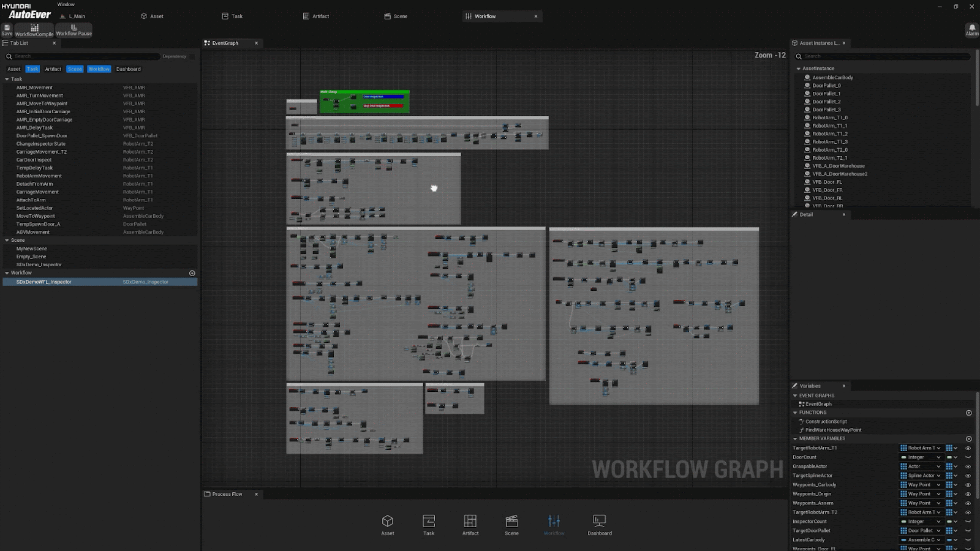Collapse the Task tree group
This screenshot has height=551, width=980.
coord(7,79)
